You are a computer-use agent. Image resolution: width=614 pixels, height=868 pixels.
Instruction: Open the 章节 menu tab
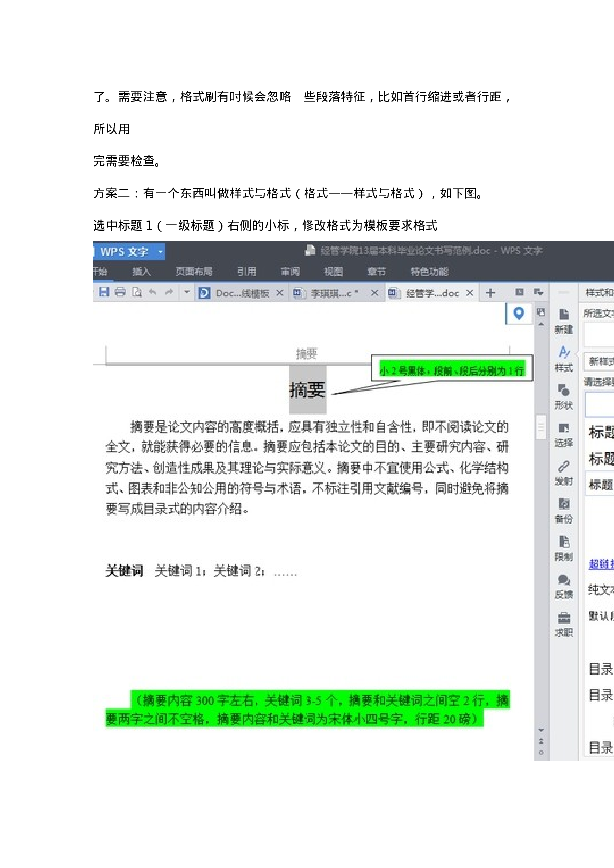376,272
